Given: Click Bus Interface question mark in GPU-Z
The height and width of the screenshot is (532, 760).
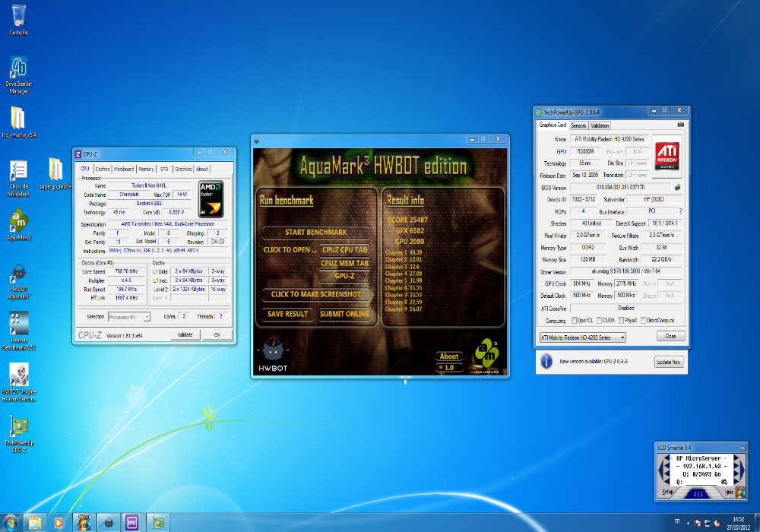Looking at the screenshot, I should click(680, 211).
